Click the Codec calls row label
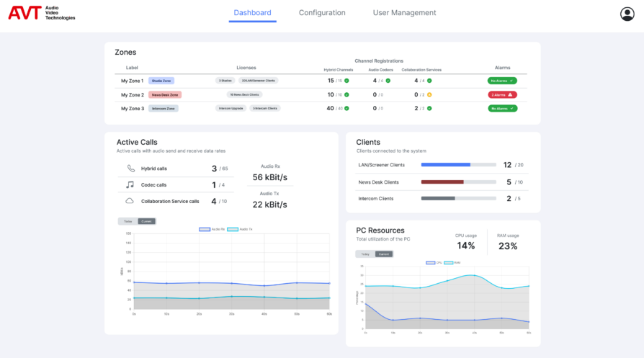Screen dimensions: 644x358 153,184
